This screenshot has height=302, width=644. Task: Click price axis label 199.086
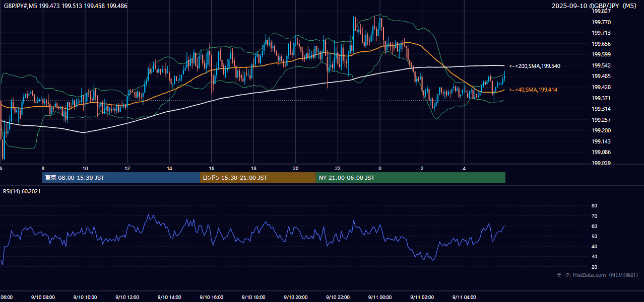601,152
